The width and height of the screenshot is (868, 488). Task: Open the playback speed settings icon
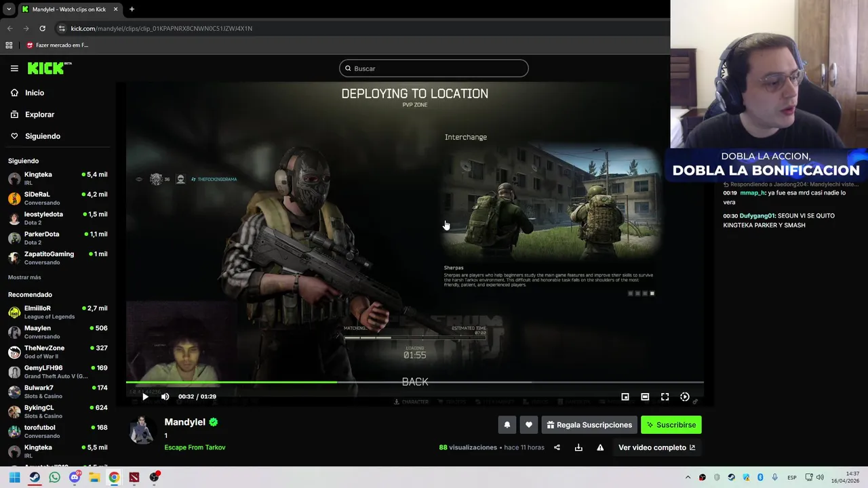685,396
